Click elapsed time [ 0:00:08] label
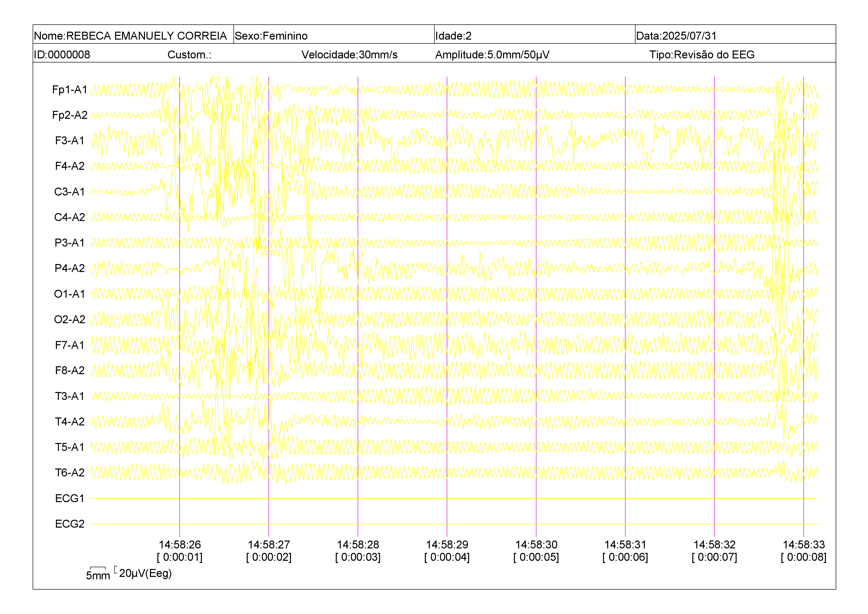Viewport: 868px width, 614px height. 804,557
